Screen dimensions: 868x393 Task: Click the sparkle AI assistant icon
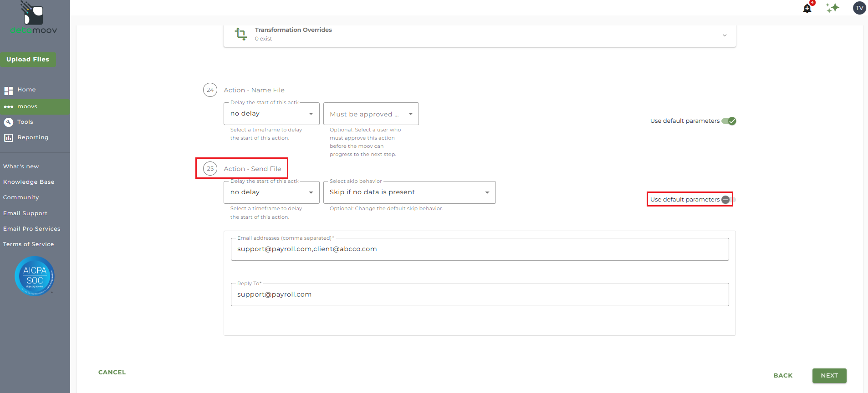[832, 8]
